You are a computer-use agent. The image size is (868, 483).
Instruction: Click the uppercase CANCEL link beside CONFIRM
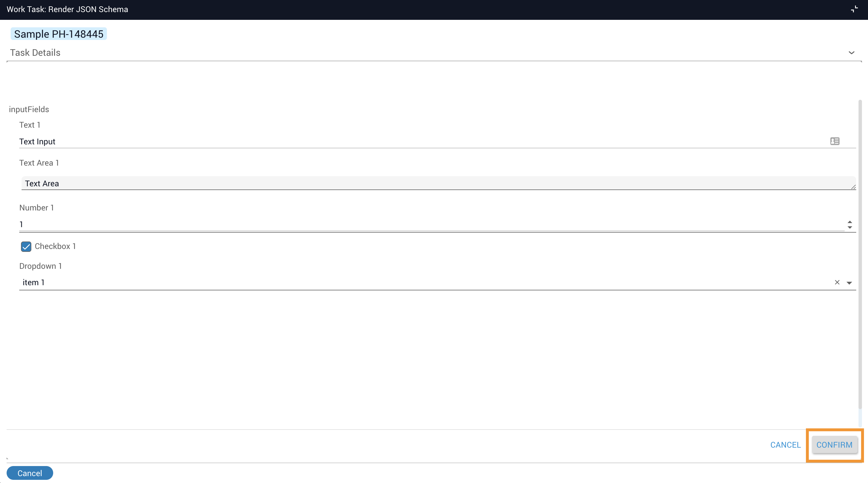tap(785, 445)
